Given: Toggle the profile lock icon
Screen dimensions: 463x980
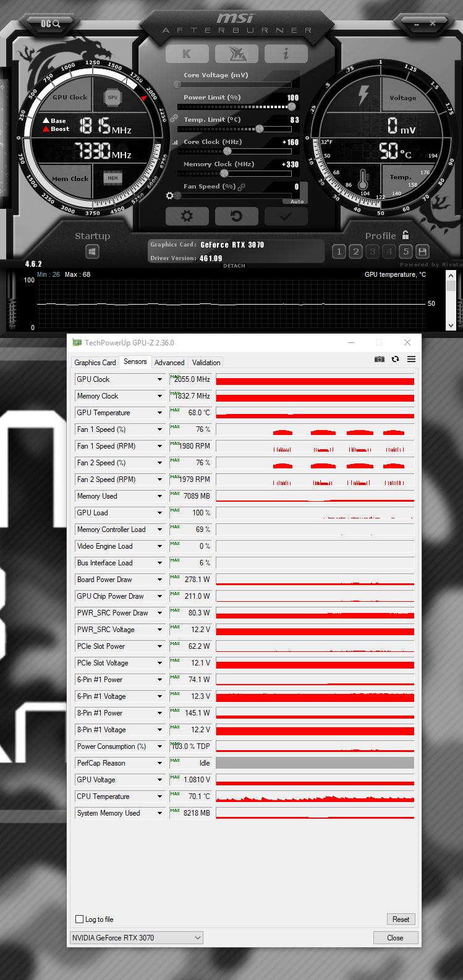Looking at the screenshot, I should coord(406,235).
